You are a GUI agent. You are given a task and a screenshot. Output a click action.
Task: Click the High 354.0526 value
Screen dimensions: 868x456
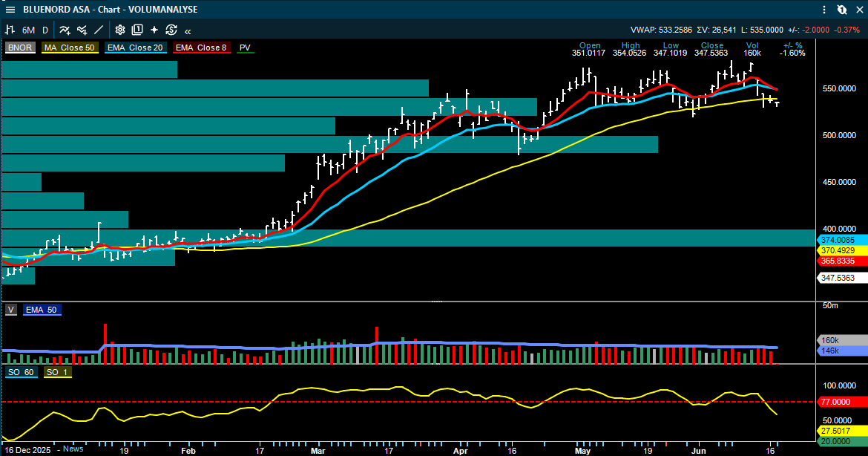[629, 53]
